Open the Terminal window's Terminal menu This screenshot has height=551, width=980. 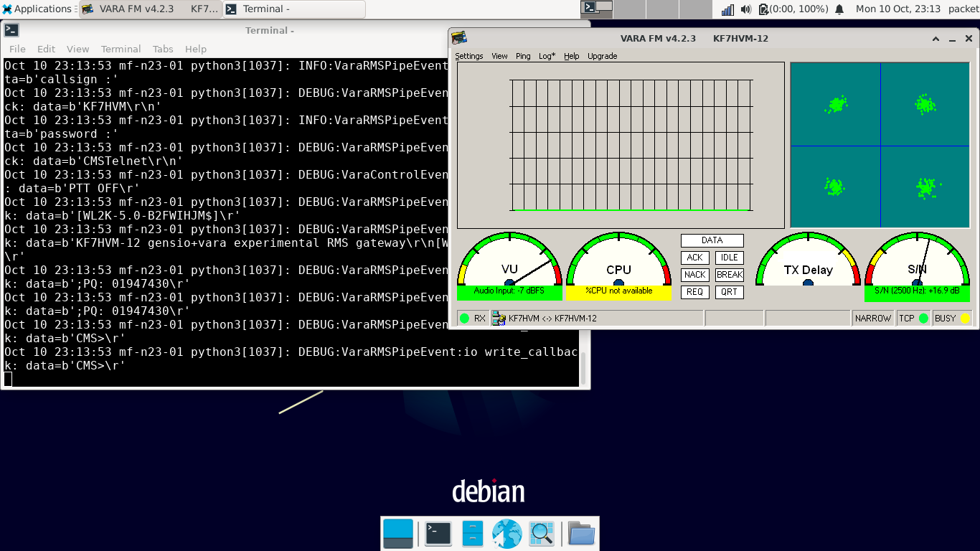tap(121, 49)
